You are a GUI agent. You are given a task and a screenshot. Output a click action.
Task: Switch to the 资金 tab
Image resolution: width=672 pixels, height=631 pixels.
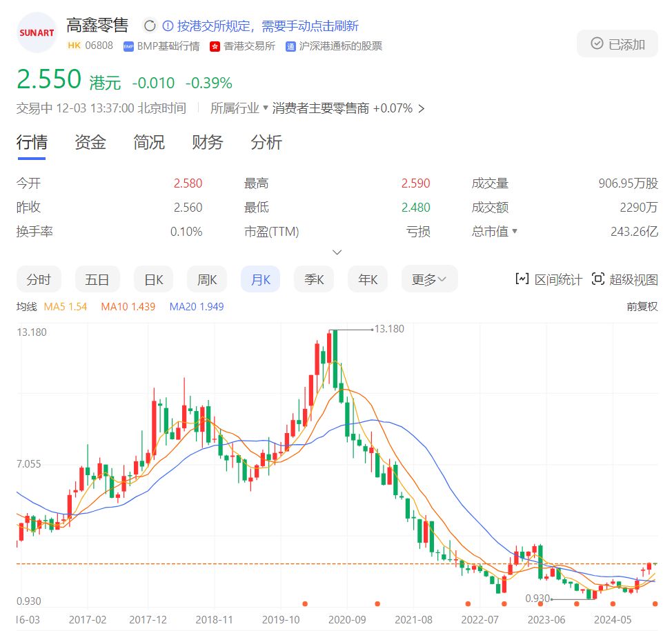tap(90, 143)
